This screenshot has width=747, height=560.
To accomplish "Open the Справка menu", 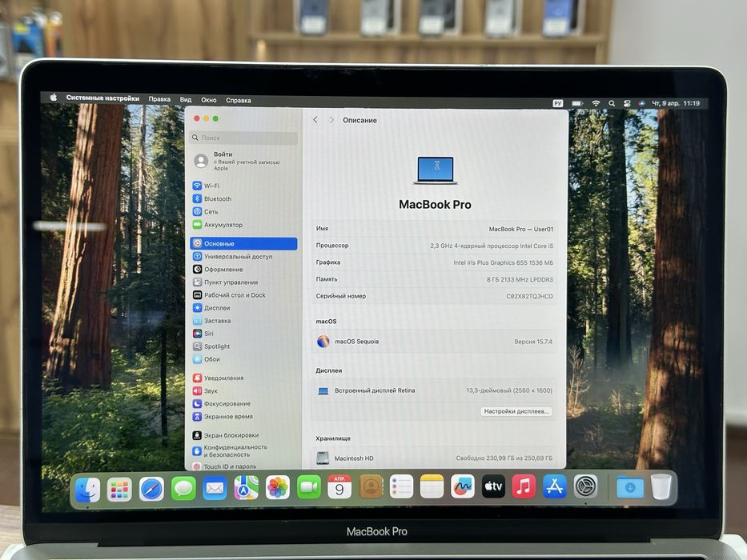I will (239, 101).
